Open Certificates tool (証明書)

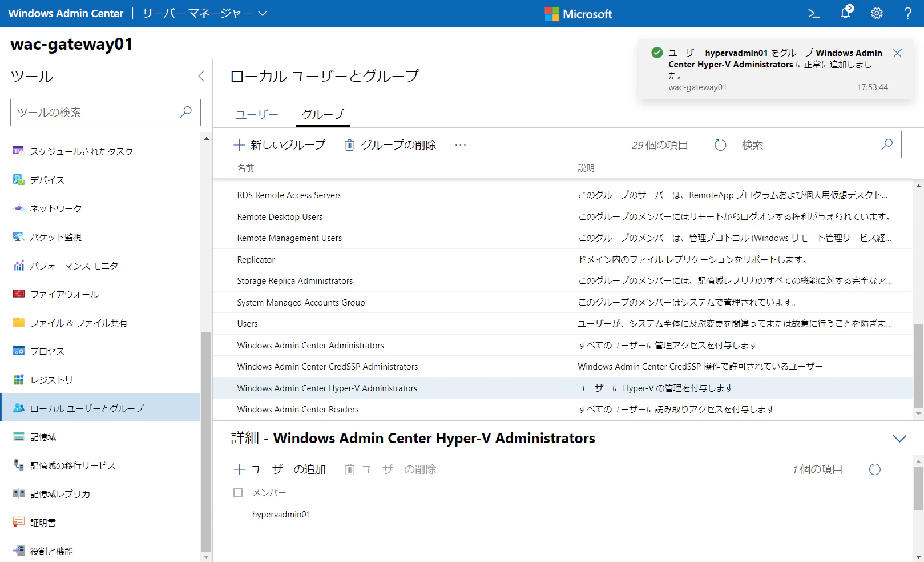[101, 523]
